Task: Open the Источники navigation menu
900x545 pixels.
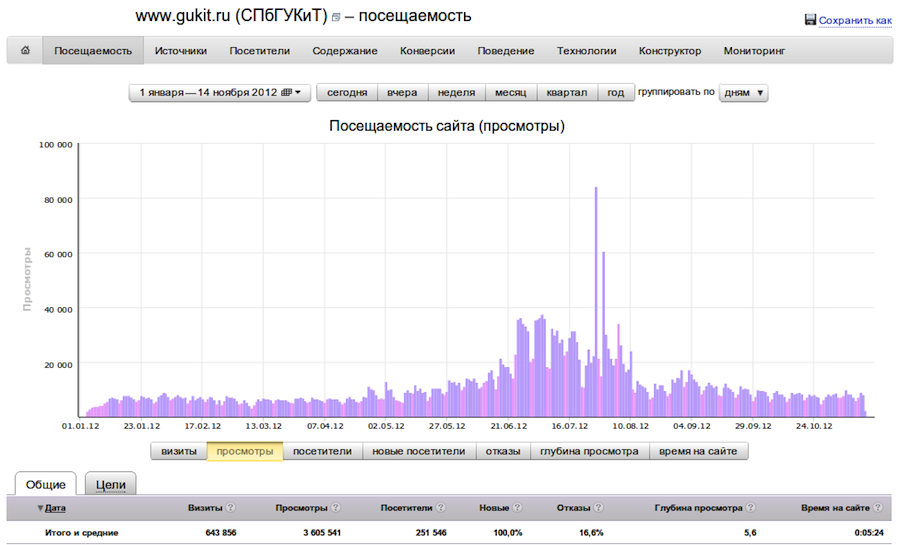Action: coord(180,51)
